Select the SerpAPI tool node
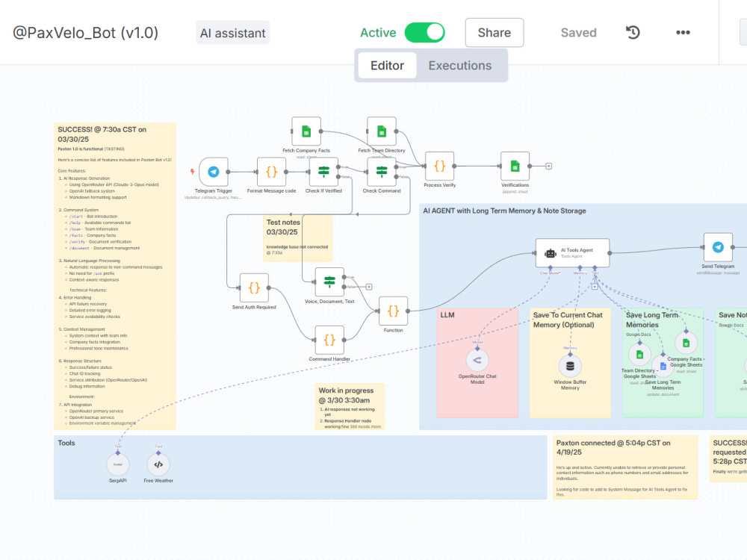The height and width of the screenshot is (560, 747). (x=118, y=464)
